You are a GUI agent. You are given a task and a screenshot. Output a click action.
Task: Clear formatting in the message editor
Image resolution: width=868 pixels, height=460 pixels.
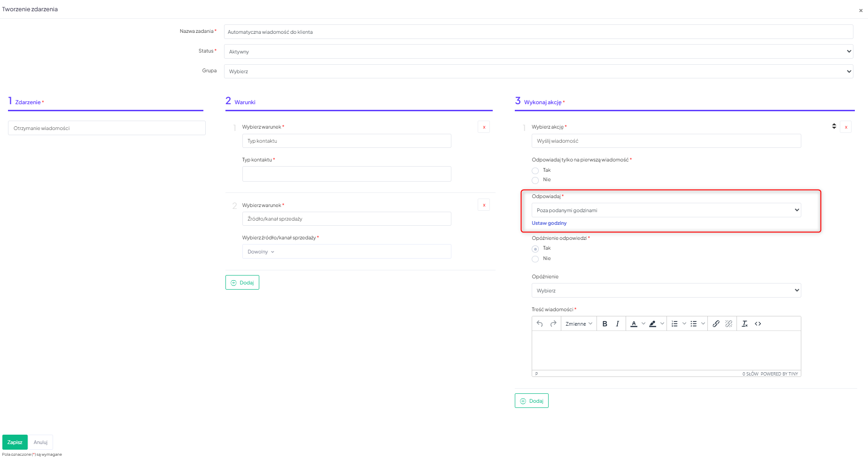click(x=744, y=324)
